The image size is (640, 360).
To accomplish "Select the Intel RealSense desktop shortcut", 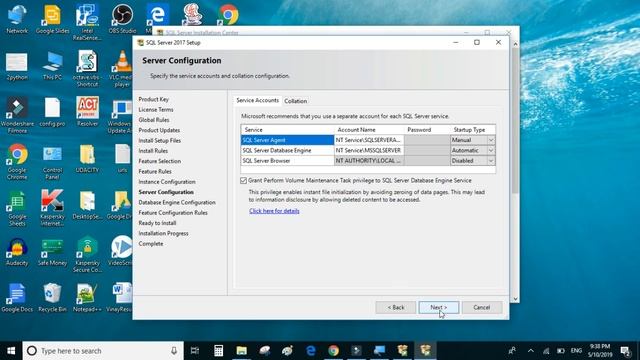I will pyautogui.click(x=87, y=22).
